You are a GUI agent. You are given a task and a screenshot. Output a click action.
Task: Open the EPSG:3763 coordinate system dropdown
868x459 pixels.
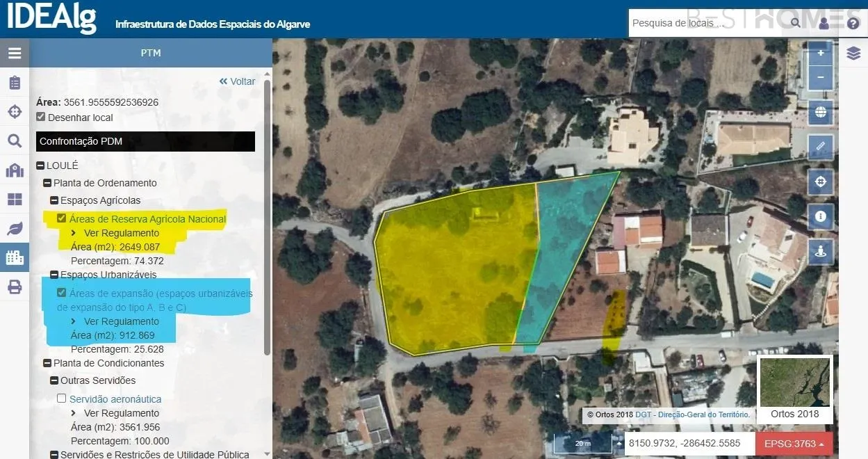794,444
